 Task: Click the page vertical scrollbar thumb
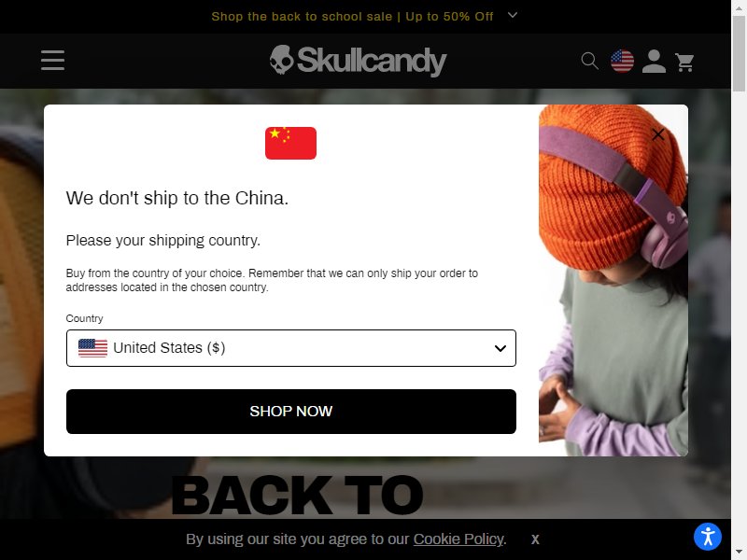click(x=739, y=53)
